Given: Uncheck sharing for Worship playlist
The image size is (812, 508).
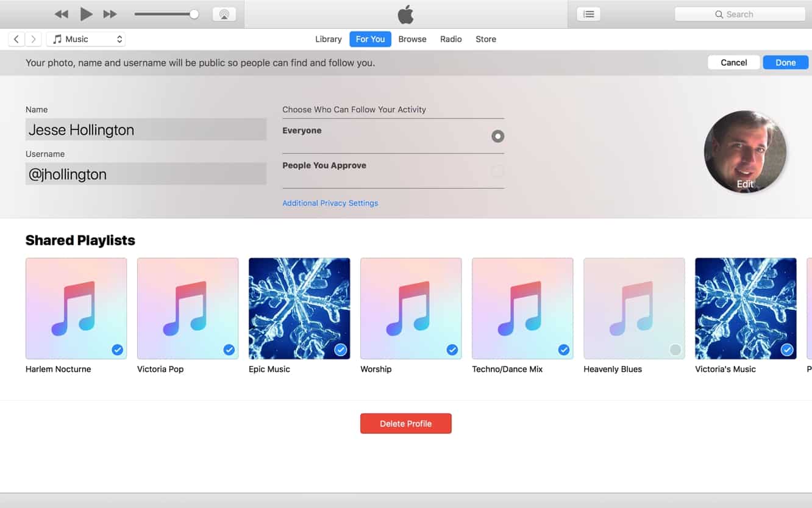Looking at the screenshot, I should point(452,349).
